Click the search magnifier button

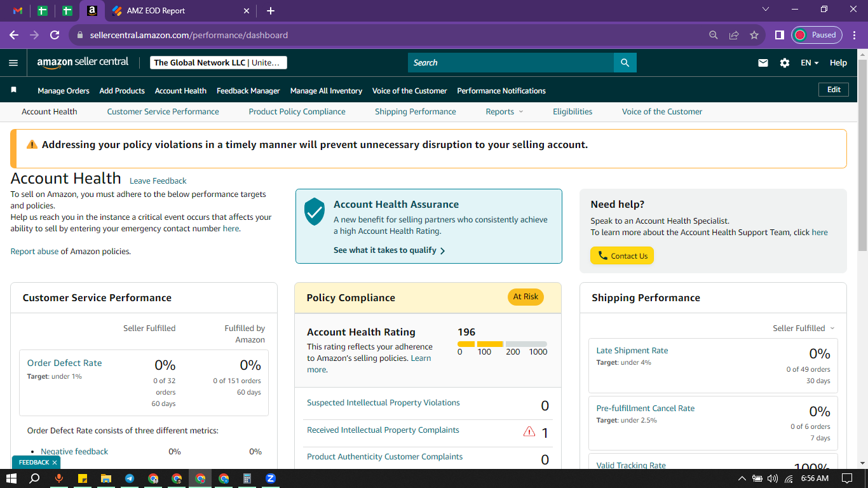[x=625, y=62]
